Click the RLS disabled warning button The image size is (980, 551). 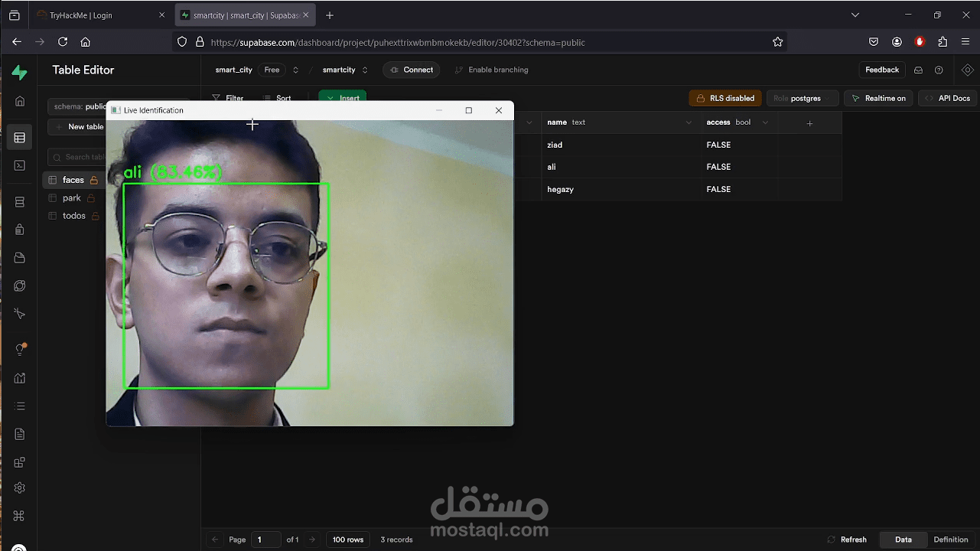click(x=725, y=98)
